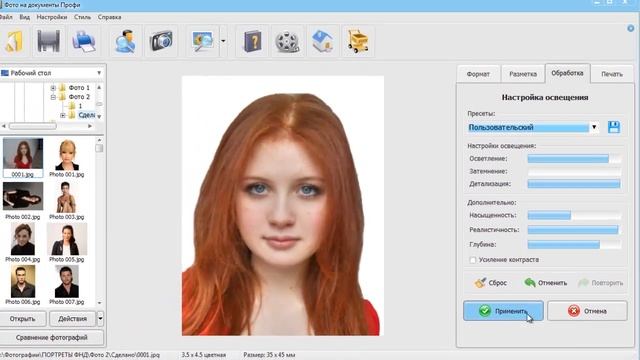Adjust the Осветление slider
640x360 pixels.
pyautogui.click(x=574, y=159)
